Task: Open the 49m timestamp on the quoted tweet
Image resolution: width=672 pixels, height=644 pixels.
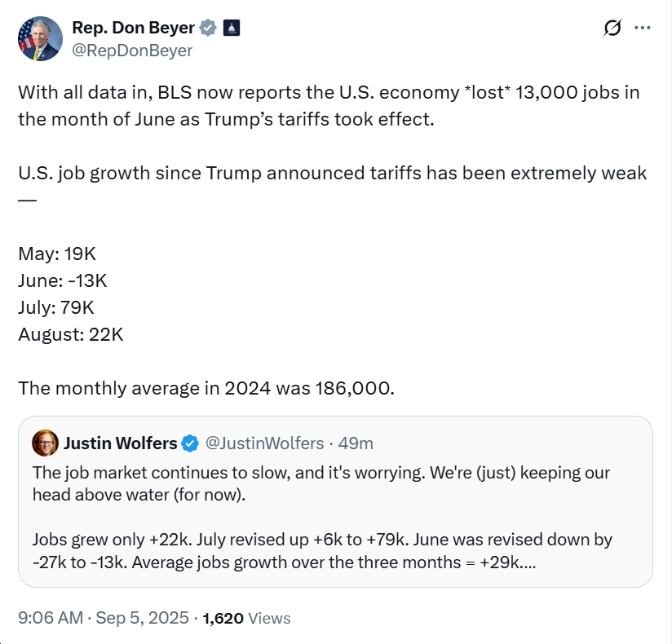Action: point(356,443)
